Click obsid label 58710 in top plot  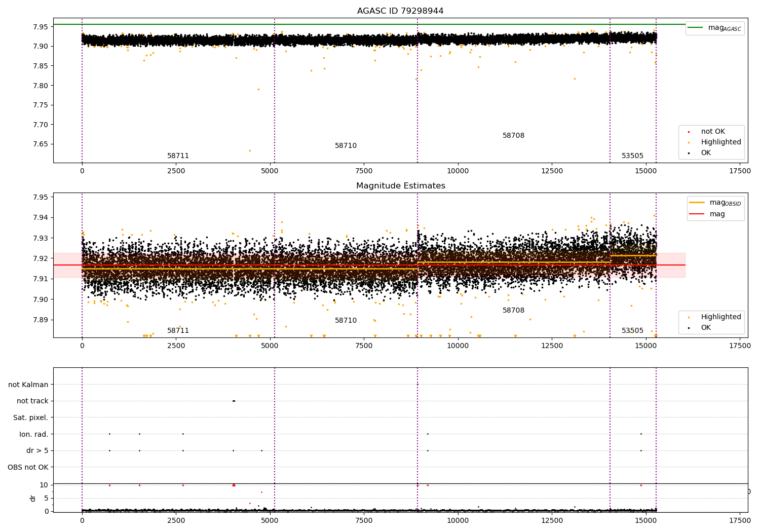click(346, 146)
